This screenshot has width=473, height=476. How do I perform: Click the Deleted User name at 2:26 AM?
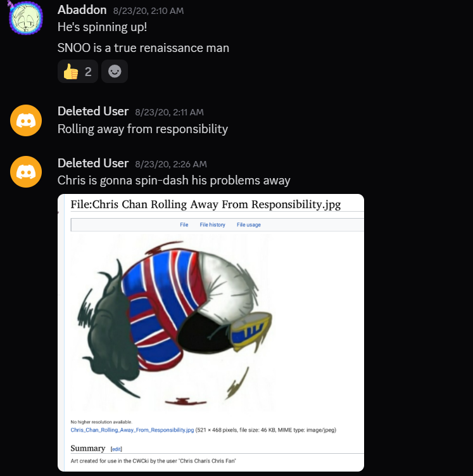(93, 164)
